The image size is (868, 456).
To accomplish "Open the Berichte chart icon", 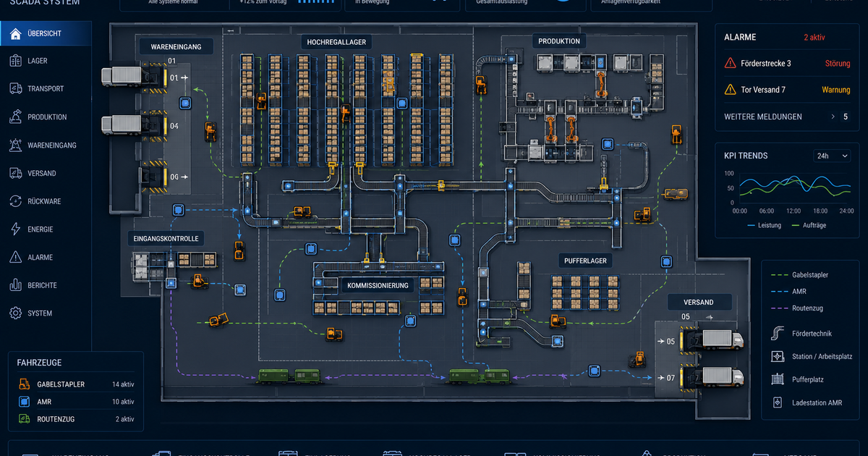I will click(15, 285).
